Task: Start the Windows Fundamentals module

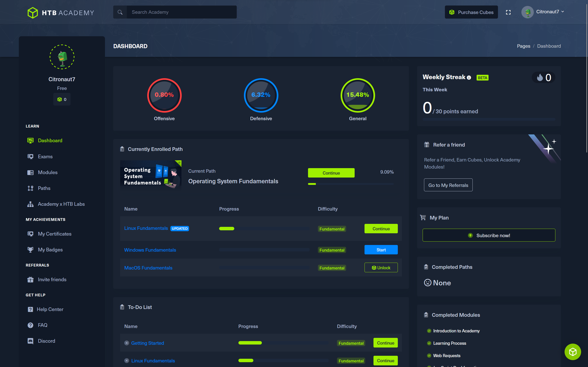Action: tap(381, 250)
